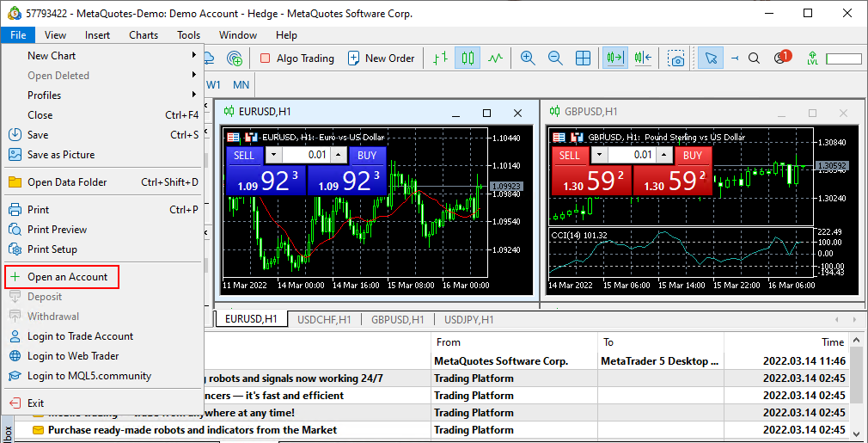This screenshot has height=443, width=868.
Task: Open the Charts menu
Action: (x=144, y=35)
